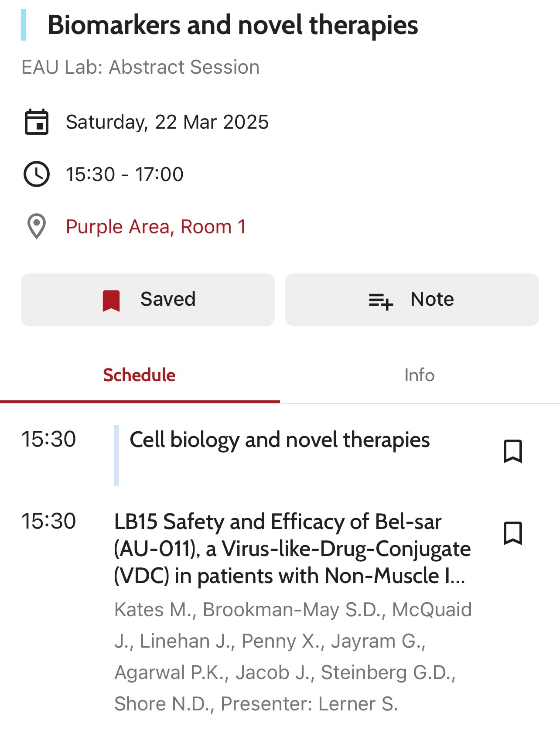This screenshot has width=560, height=744.
Task: Bookmark the Cell biology and novel therapies item
Action: coord(513,451)
